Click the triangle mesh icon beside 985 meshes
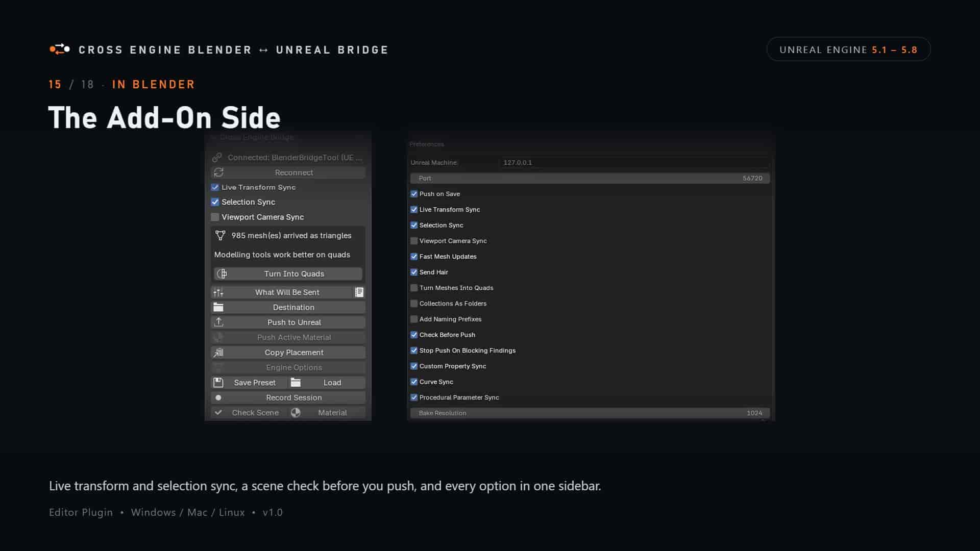Viewport: 980px width, 551px height. [220, 235]
